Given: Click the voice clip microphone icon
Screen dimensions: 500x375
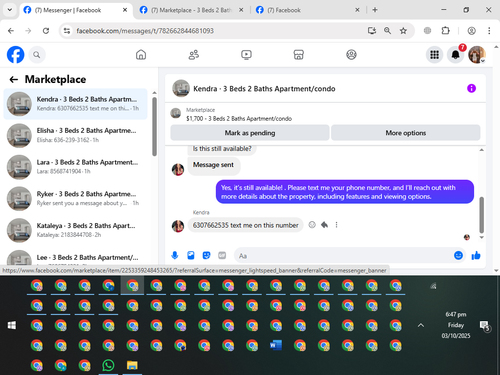Looking at the screenshot, I should (x=175, y=256).
